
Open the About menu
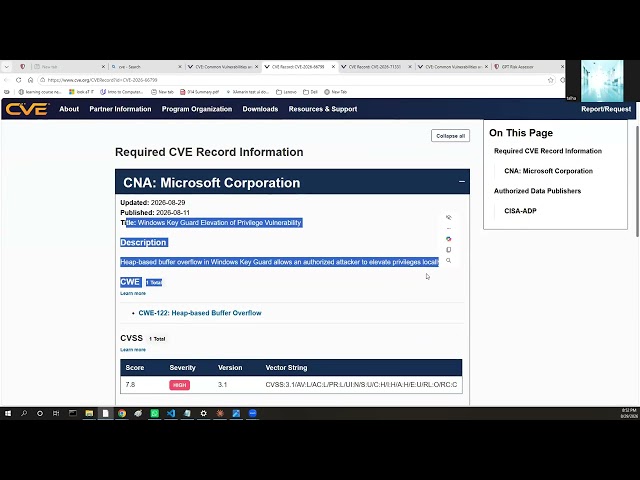pos(69,109)
